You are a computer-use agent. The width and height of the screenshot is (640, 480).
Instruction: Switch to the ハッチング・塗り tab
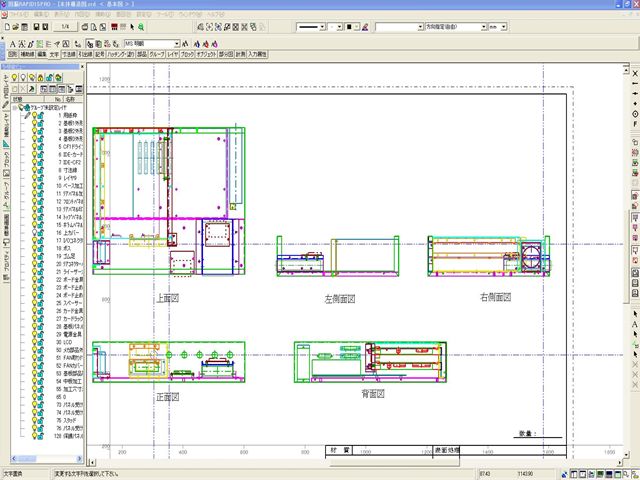pos(120,54)
